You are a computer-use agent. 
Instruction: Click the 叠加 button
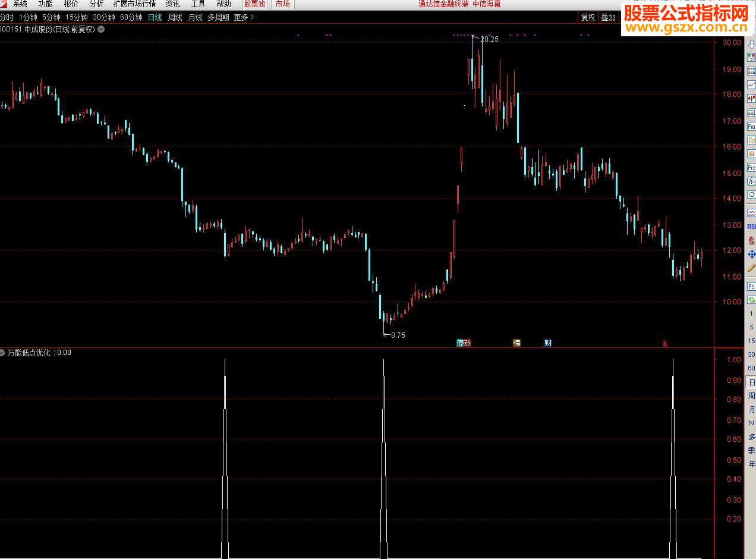pos(608,17)
